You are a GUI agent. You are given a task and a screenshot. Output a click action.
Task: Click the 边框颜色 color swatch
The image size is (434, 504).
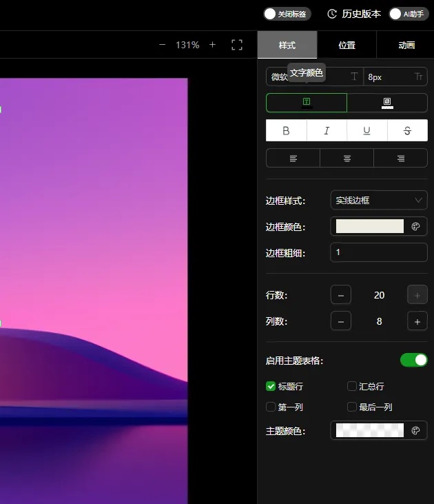pos(370,226)
